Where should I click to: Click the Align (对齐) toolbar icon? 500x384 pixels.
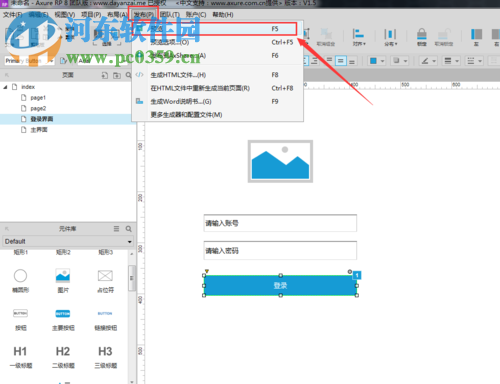click(359, 37)
